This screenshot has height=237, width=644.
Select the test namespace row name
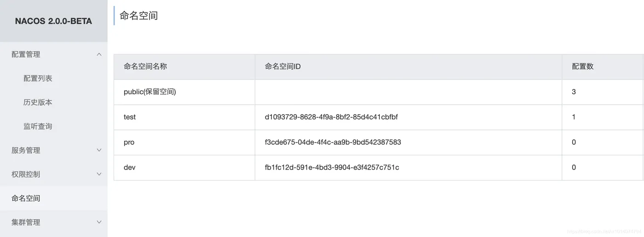[x=130, y=117]
